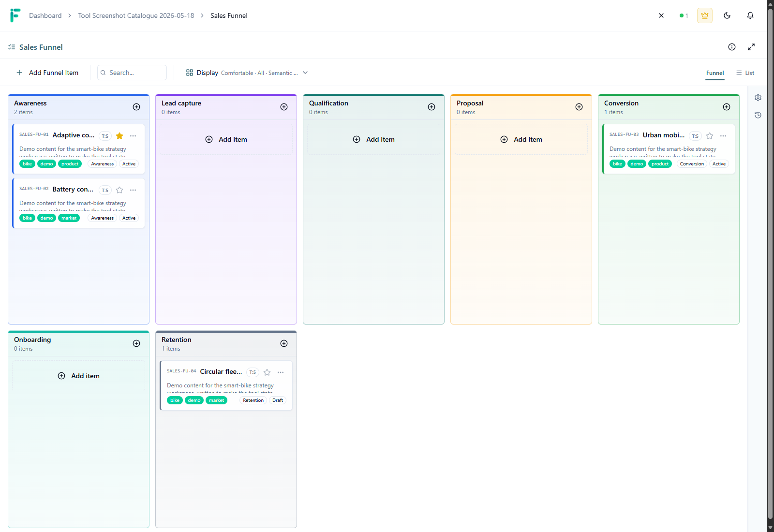Open the online users indicator
Image resolution: width=774 pixels, height=532 pixels.
click(x=684, y=15)
